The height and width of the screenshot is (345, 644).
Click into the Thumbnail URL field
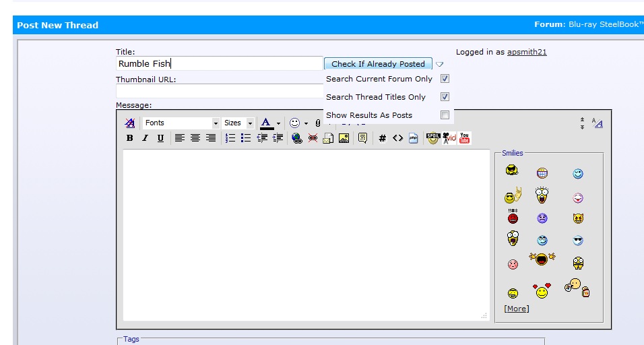pos(220,91)
